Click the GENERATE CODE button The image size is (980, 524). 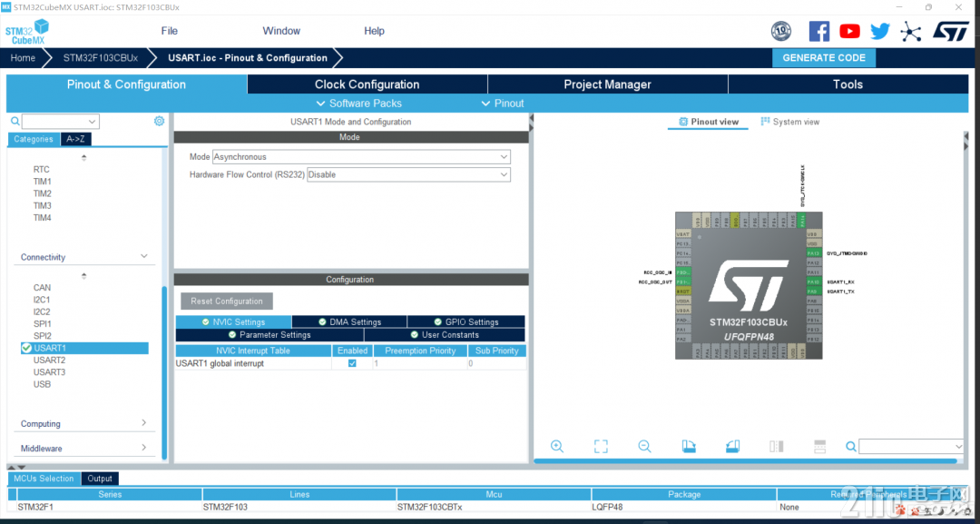point(824,57)
